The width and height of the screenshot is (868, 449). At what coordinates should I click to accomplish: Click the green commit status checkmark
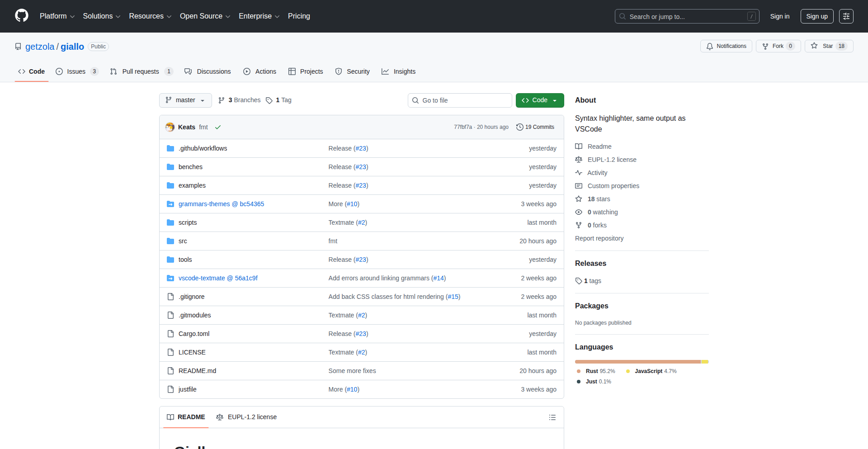pyautogui.click(x=218, y=128)
